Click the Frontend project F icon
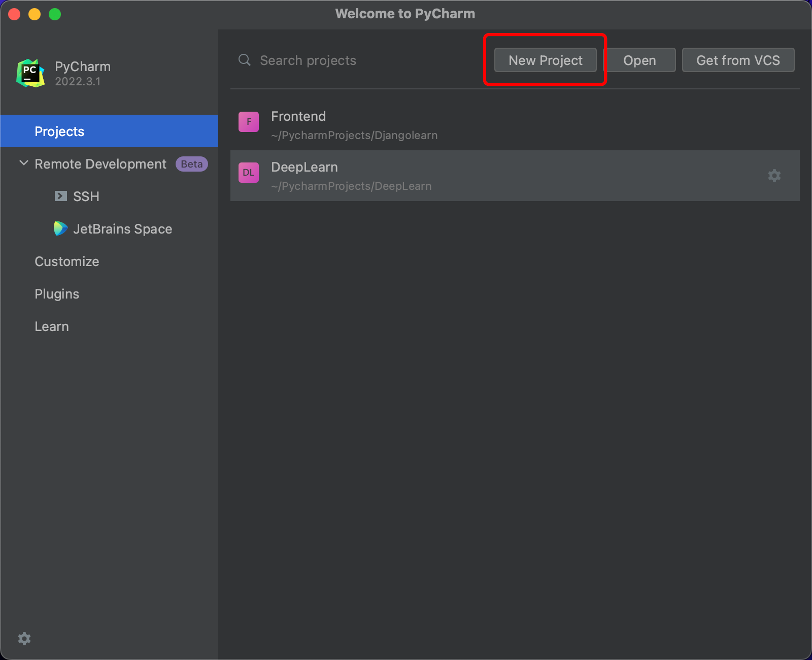 tap(249, 122)
